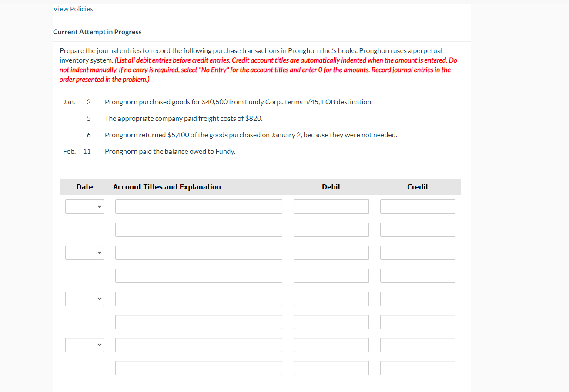Click the Account Titles and Explanation column header
Viewport: 569px width, 392px height.
pos(167,186)
